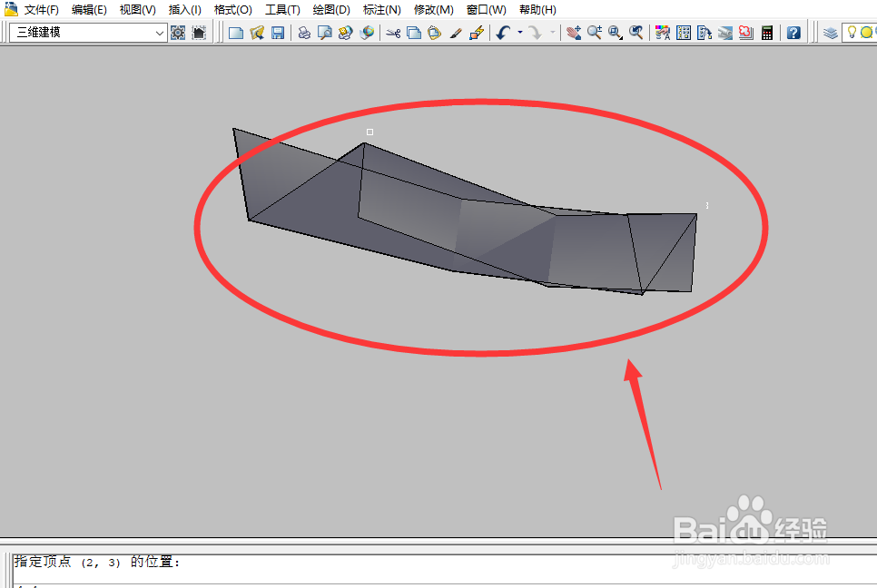Open the 修改(M) menu
Screen dimensions: 877x588
(433, 9)
